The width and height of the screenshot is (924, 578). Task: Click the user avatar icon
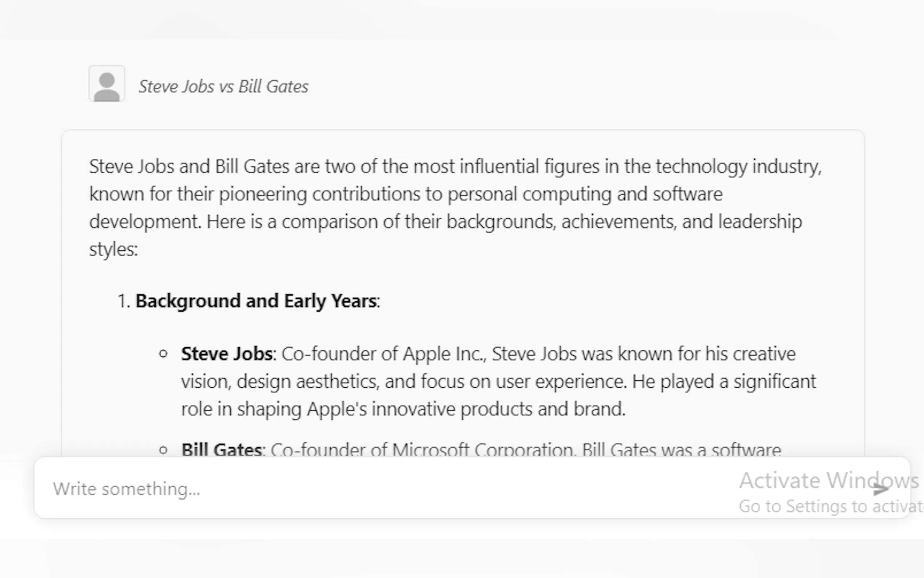107,84
